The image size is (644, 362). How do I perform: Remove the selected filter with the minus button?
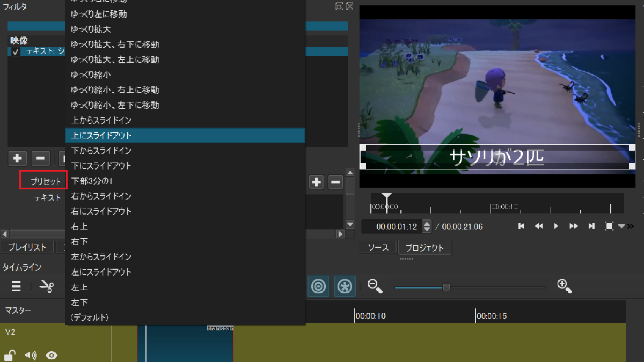[x=41, y=158]
